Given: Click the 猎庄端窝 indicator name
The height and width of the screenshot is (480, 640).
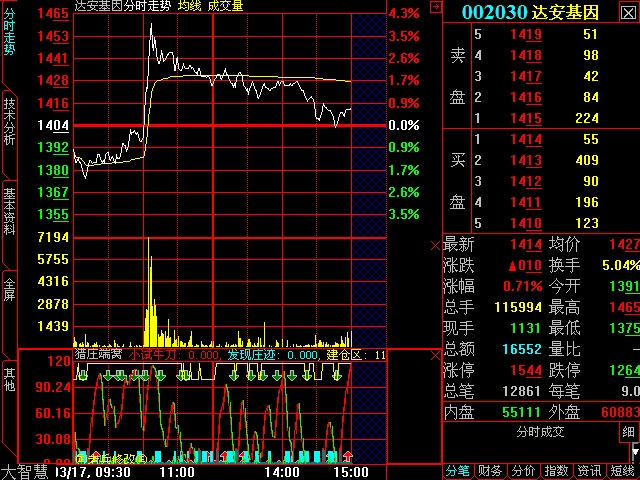Looking at the screenshot, I should 98,354.
